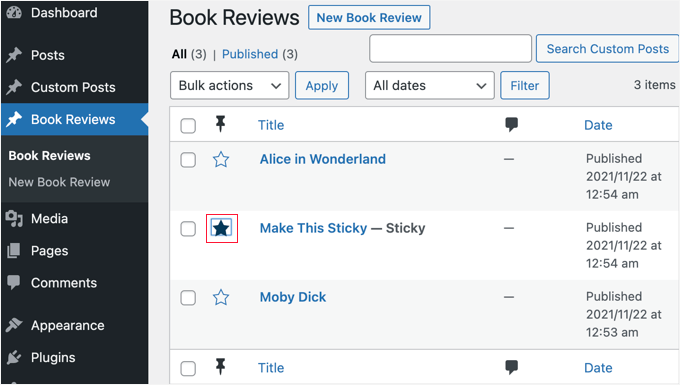Viewport: 680px width, 385px height.
Task: Open the Book Reviews submenu entry
Action: click(x=49, y=155)
